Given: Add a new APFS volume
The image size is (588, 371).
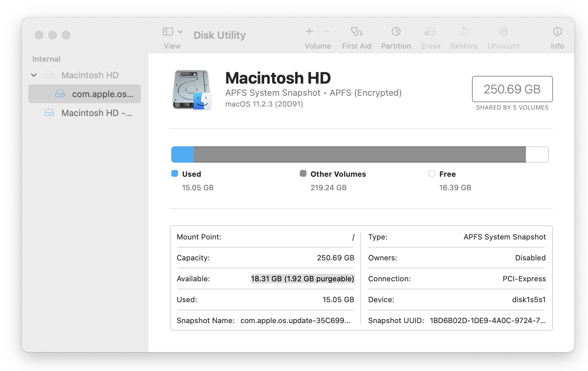Looking at the screenshot, I should click(309, 31).
